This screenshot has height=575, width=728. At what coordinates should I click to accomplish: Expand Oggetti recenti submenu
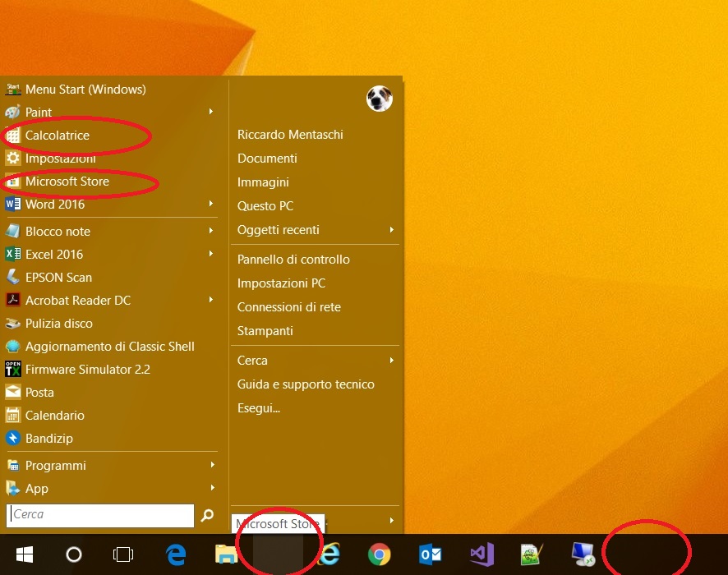[392, 230]
